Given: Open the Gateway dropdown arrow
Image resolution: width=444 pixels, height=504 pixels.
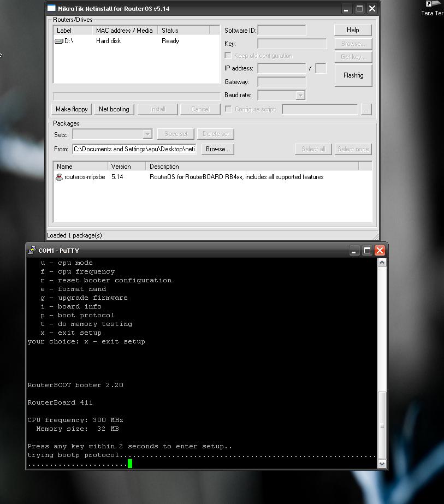Looking at the screenshot, I should (x=301, y=81).
